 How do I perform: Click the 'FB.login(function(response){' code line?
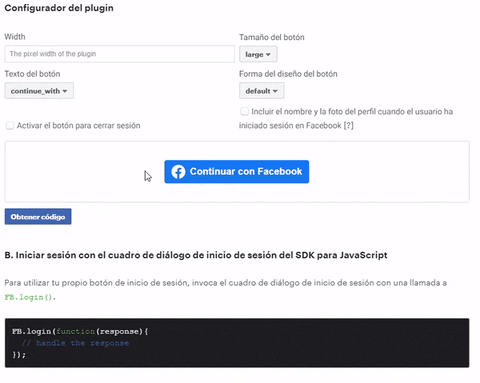pos(80,331)
